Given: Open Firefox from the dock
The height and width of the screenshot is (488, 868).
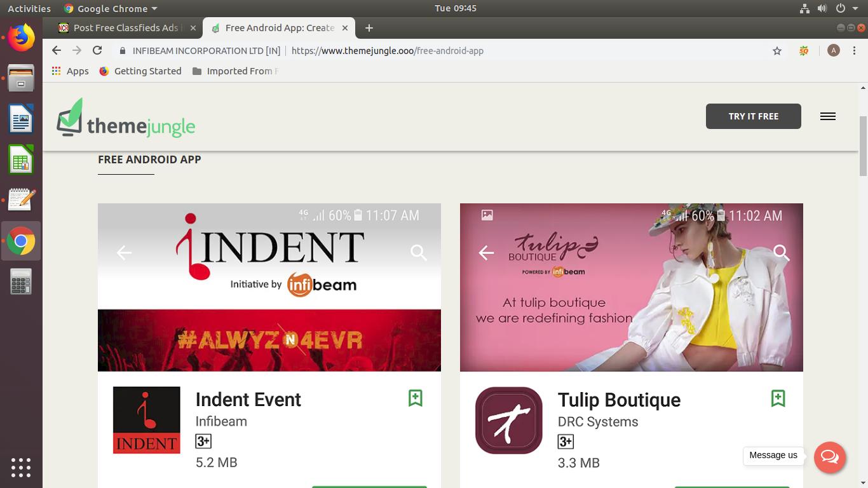Looking at the screenshot, I should click(x=21, y=37).
